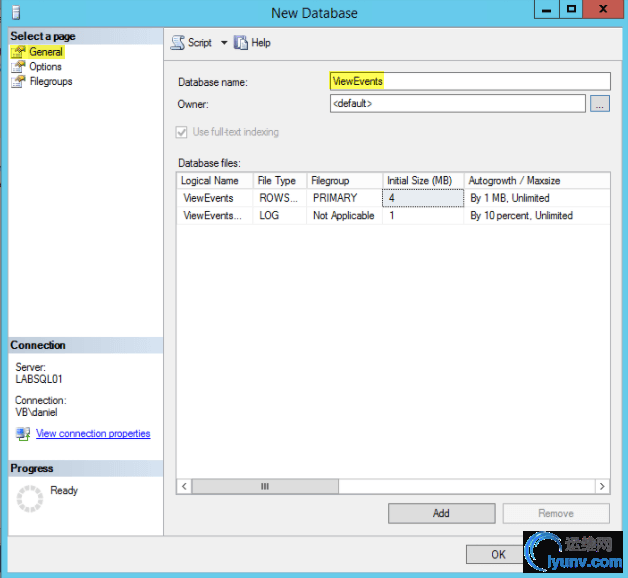Click the Script toolbar icon
This screenshot has height=578, width=628.
pyautogui.click(x=178, y=42)
